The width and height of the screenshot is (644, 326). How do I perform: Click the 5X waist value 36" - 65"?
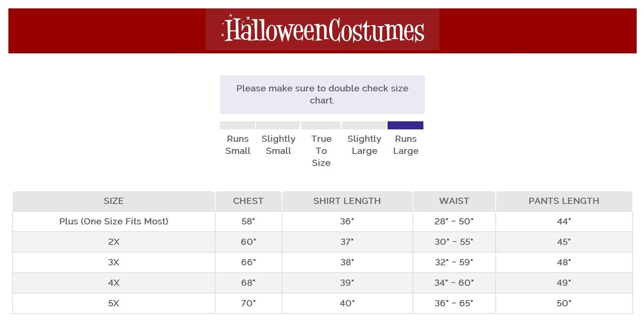(x=454, y=303)
